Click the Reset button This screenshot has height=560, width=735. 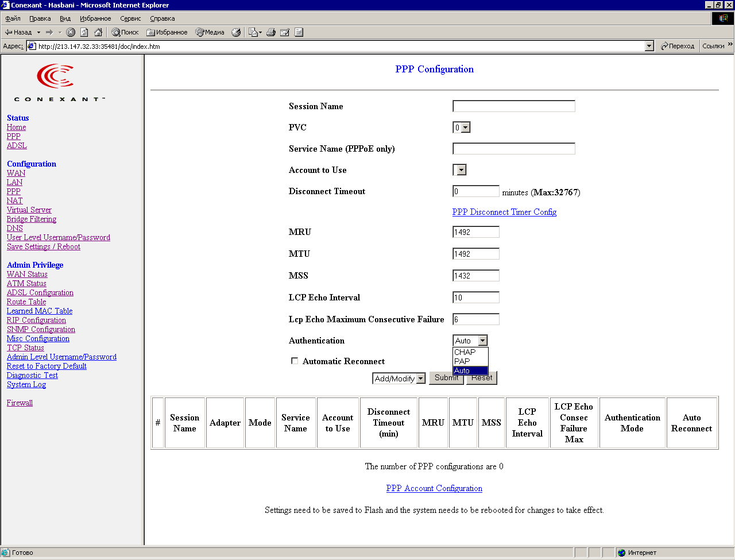[482, 378]
